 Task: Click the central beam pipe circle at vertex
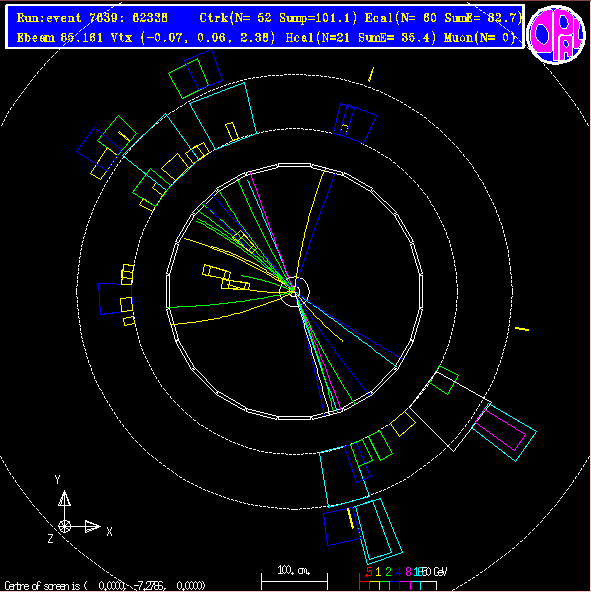point(295,291)
